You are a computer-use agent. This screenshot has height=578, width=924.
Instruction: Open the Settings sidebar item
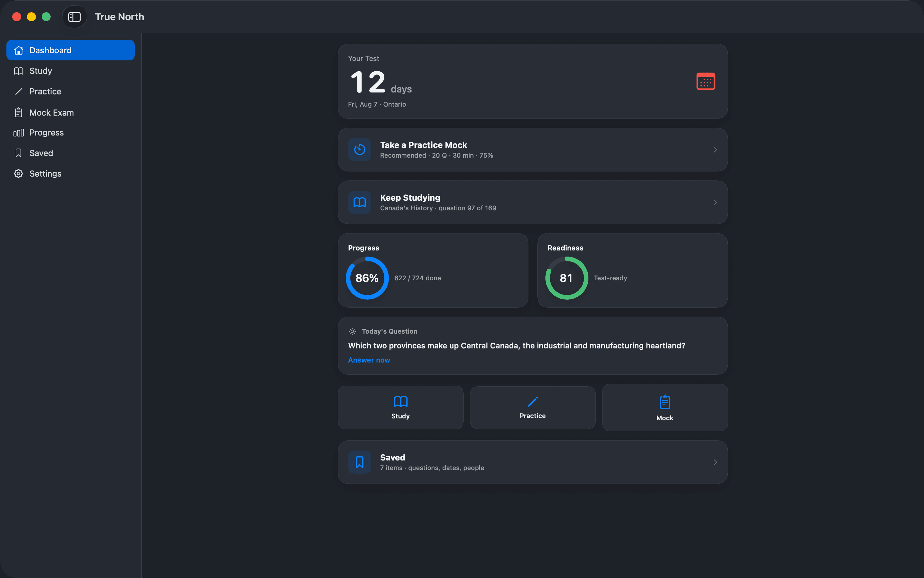coord(71,173)
